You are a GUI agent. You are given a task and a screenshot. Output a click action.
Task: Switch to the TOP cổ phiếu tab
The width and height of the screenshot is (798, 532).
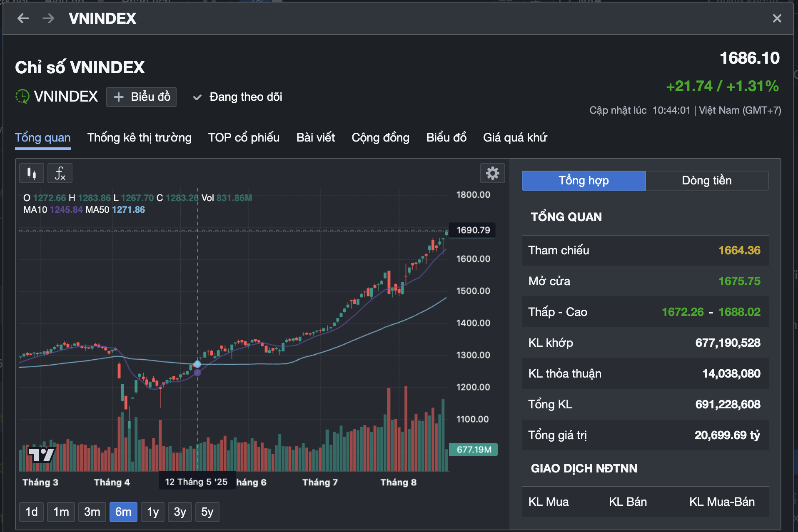click(x=244, y=138)
